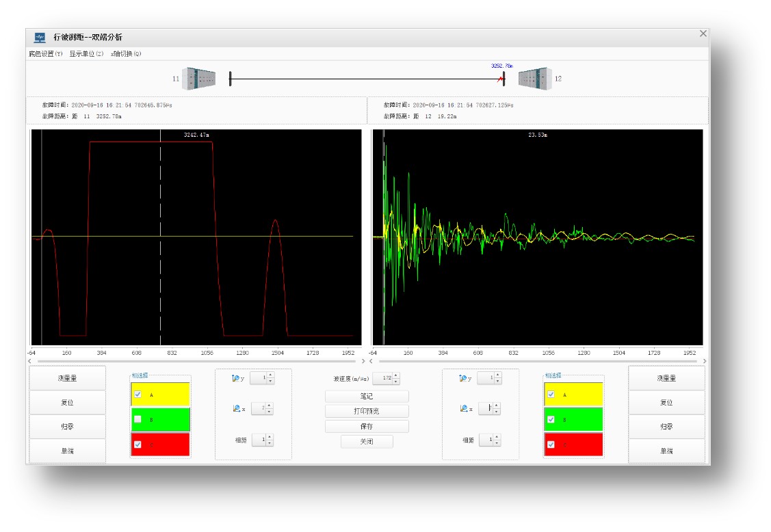This screenshot has width=771, height=532.
Task: Click station 11 相距 value field
Action: (x=259, y=440)
